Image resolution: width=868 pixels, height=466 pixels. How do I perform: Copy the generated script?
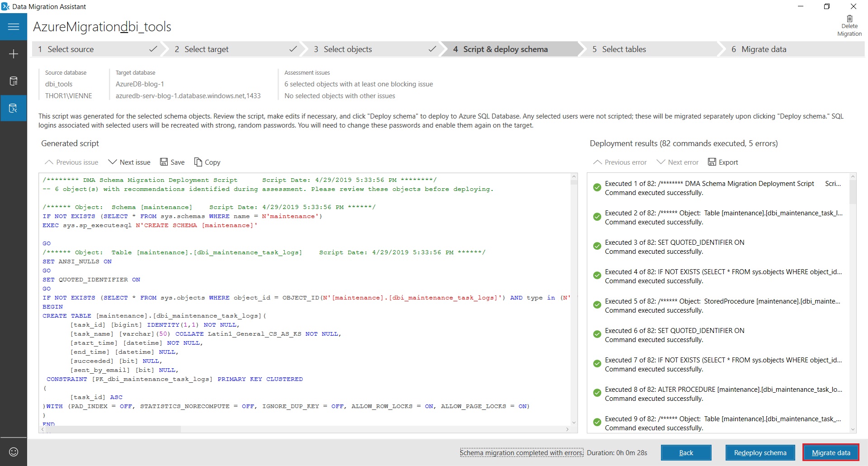pos(207,162)
